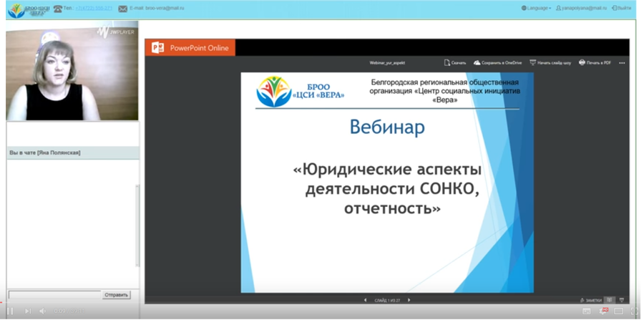644x320 pixels.
Task: Click the chat panel vertical scrollbar
Action: point(137,226)
